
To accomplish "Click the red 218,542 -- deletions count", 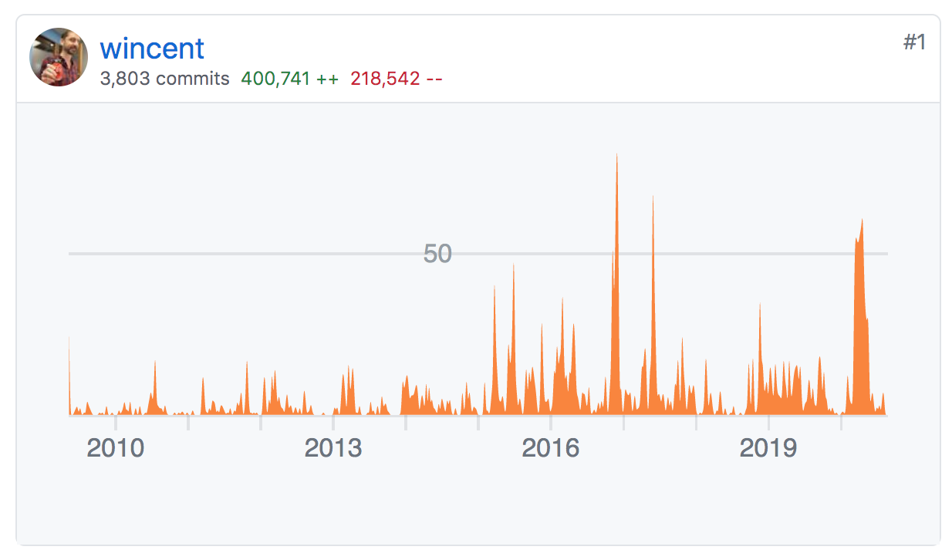I will coord(395,78).
